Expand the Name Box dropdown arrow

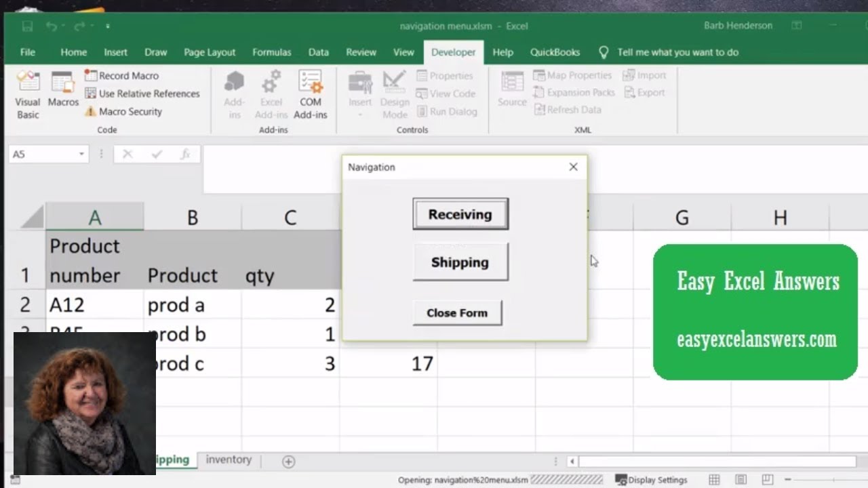(81, 155)
